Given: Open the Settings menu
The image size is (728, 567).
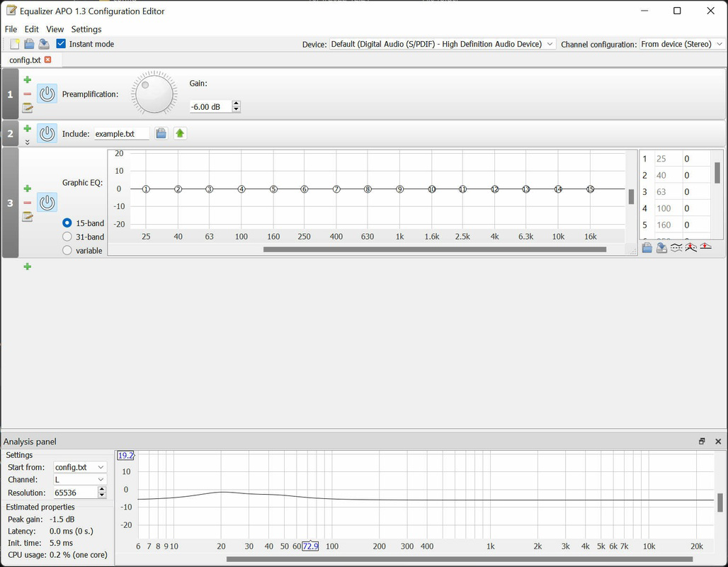Looking at the screenshot, I should [x=86, y=29].
